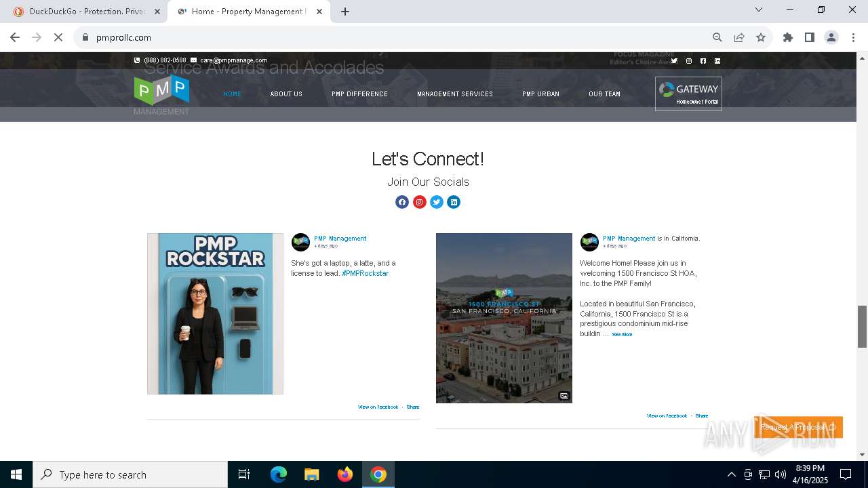Open the volume control in the system tray
The image size is (868, 488).
point(781,474)
